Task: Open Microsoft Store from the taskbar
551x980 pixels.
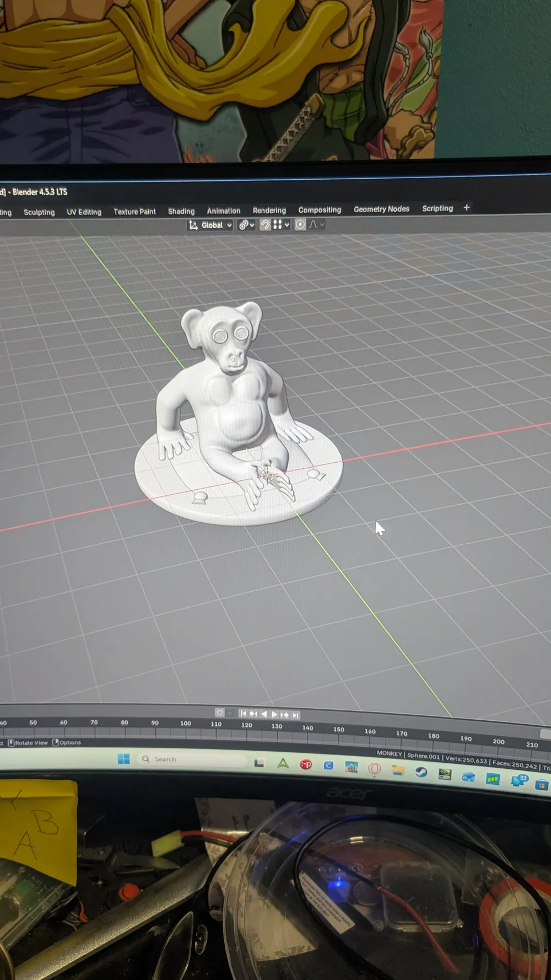Action: click(x=542, y=784)
